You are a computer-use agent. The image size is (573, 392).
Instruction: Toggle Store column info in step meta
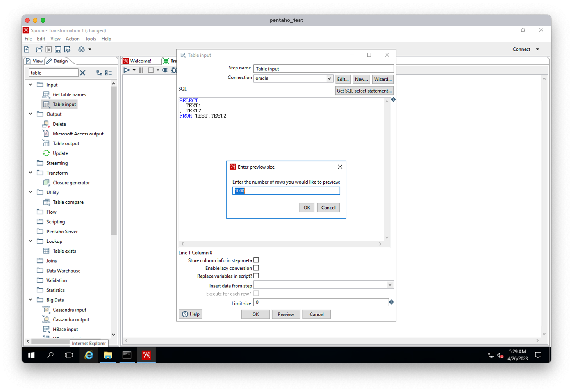(256, 260)
